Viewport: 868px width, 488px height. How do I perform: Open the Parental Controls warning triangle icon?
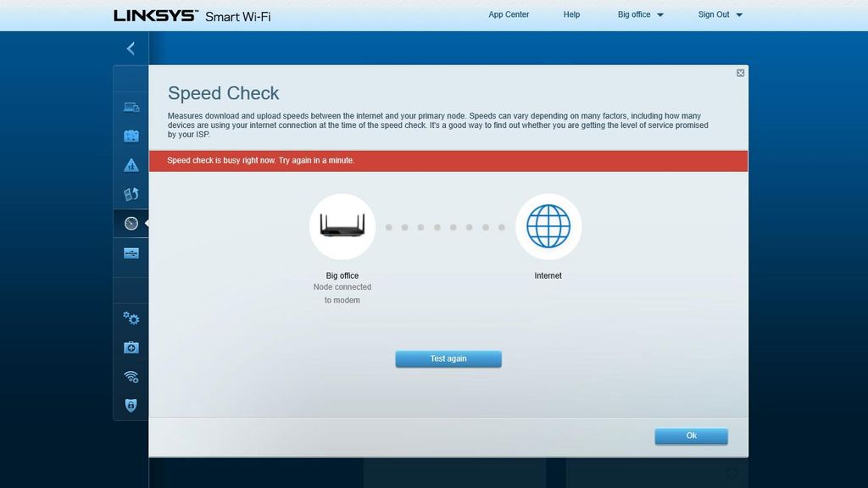click(131, 164)
